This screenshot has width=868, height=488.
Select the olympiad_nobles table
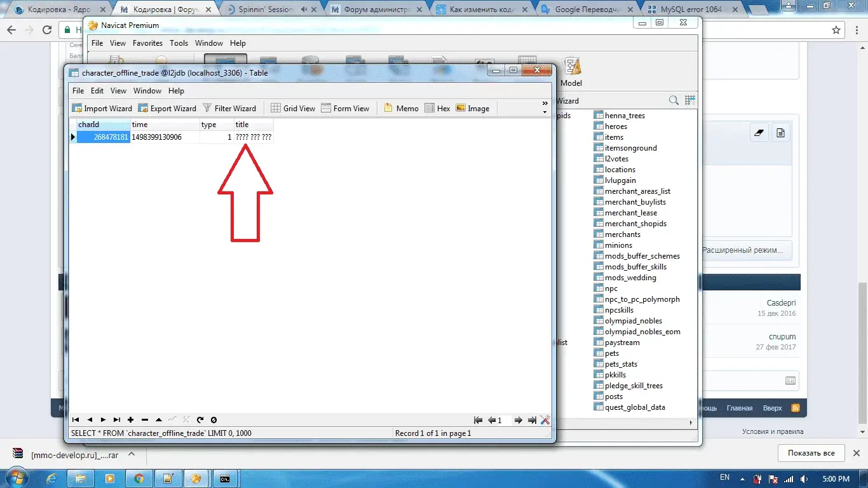coord(628,321)
